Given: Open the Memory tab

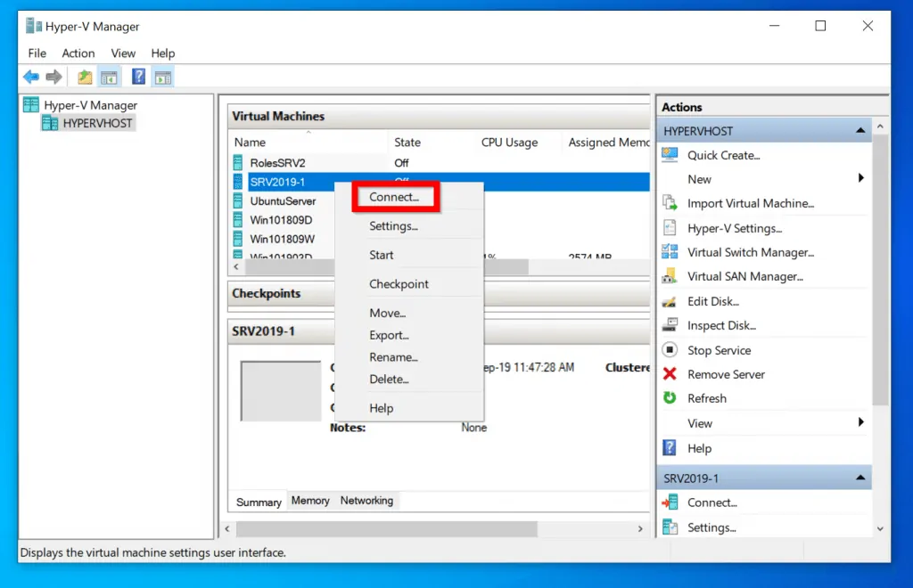Looking at the screenshot, I should [x=310, y=501].
